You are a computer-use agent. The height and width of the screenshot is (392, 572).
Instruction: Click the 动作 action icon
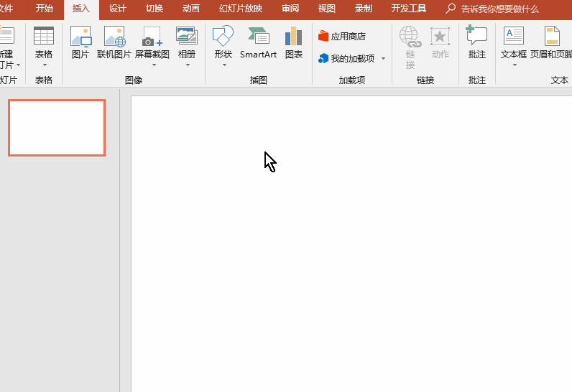tap(440, 36)
